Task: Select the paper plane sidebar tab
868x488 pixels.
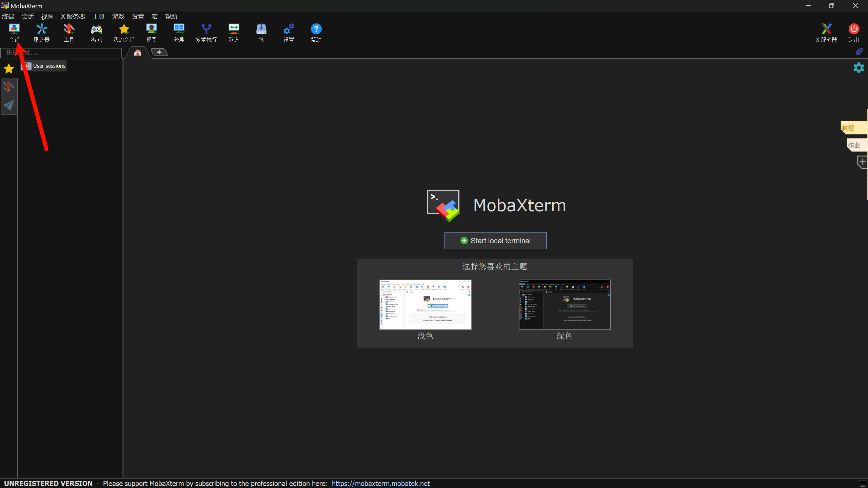Action: click(9, 105)
